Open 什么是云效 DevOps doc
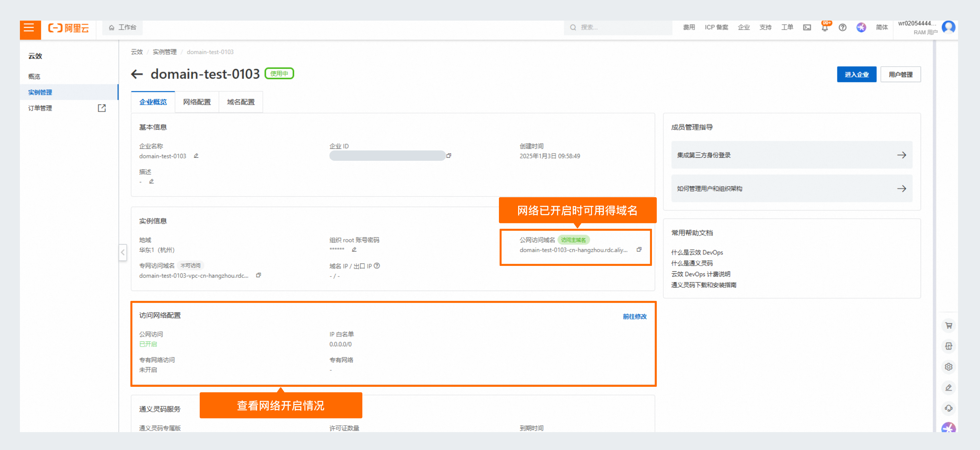This screenshot has width=980, height=450. 697,252
